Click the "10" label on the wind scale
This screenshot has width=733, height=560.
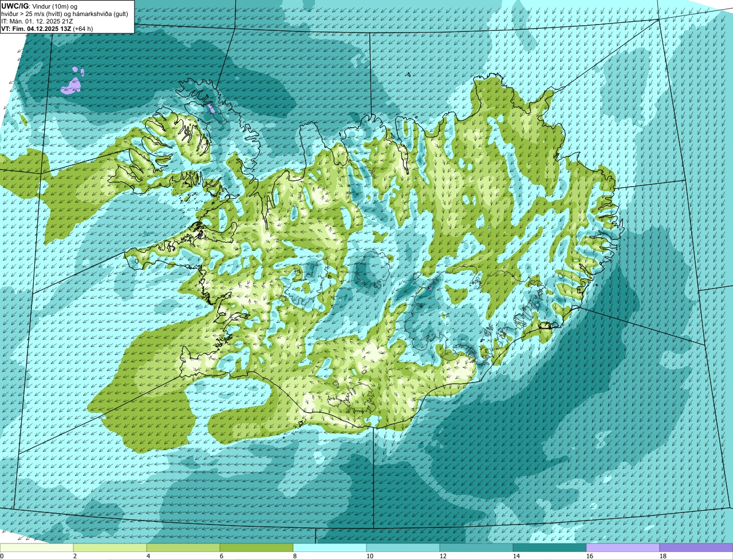(369, 556)
